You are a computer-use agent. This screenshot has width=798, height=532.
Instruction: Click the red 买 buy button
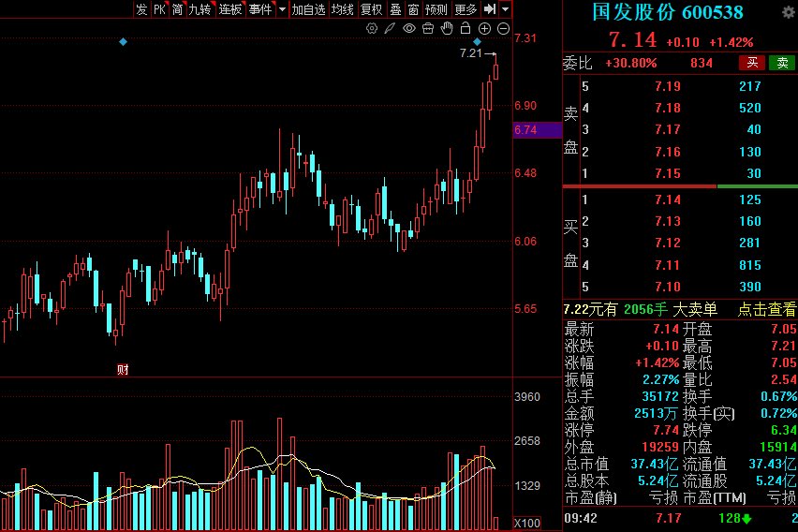[752, 63]
